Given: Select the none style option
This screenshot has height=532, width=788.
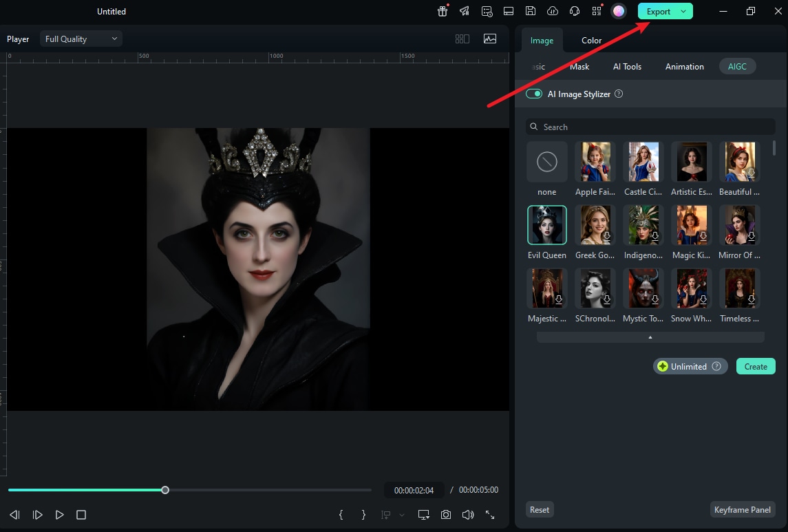Looking at the screenshot, I should [546, 162].
